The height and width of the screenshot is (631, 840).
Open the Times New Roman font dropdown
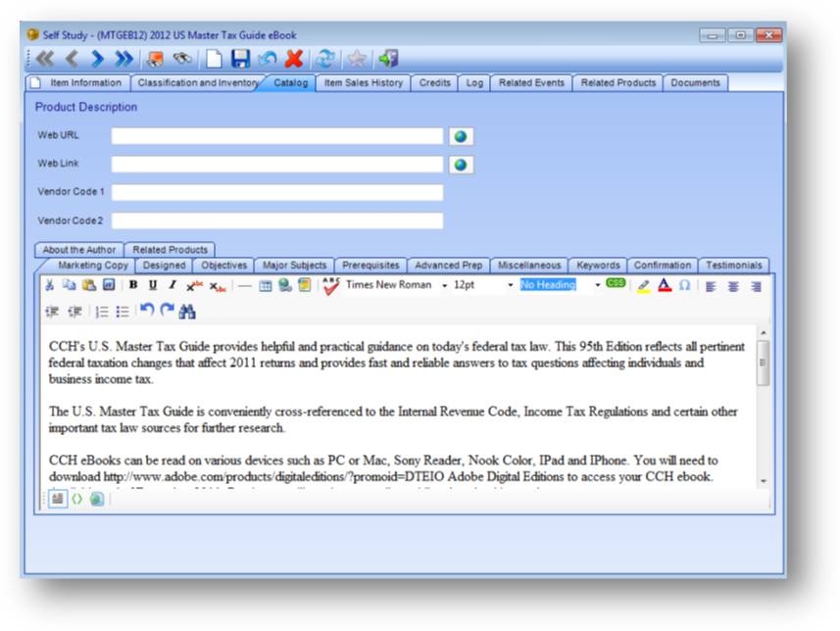point(444,285)
